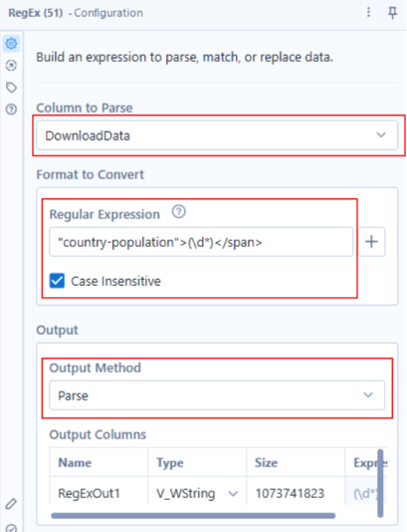The width and height of the screenshot is (407, 532).
Task: Open the Navigation arrow icon in sidebar
Action: pyautogui.click(x=11, y=66)
